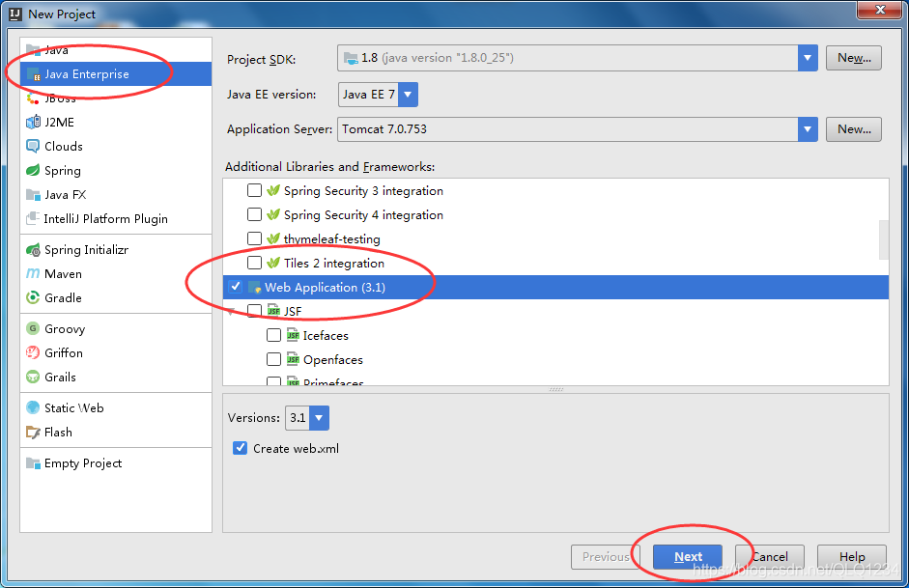The height and width of the screenshot is (588, 909).
Task: Close the New Project dialog
Action: (x=880, y=10)
